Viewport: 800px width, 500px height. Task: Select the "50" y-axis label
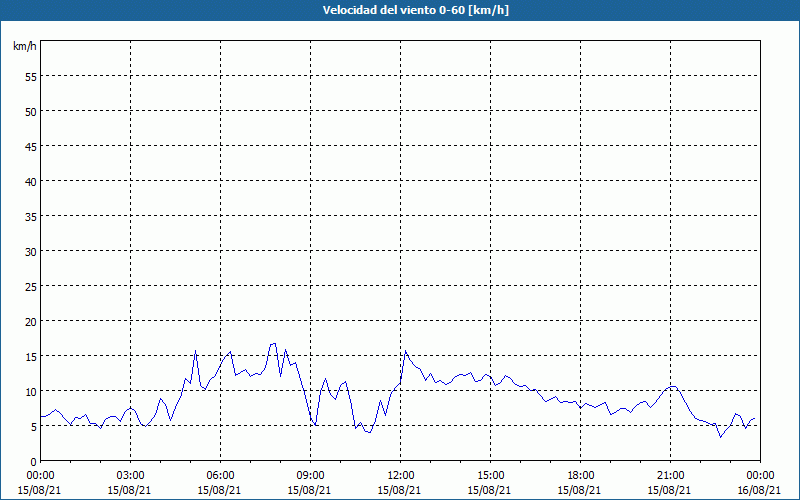tap(31, 111)
